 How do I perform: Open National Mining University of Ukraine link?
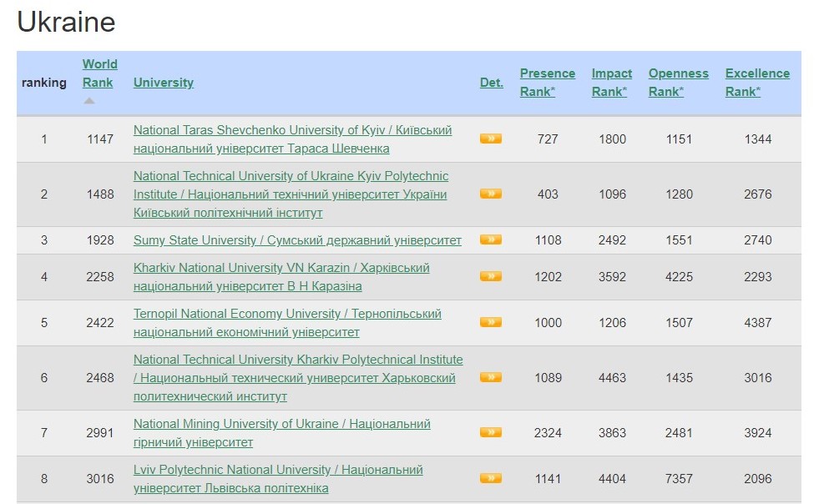coord(282,433)
